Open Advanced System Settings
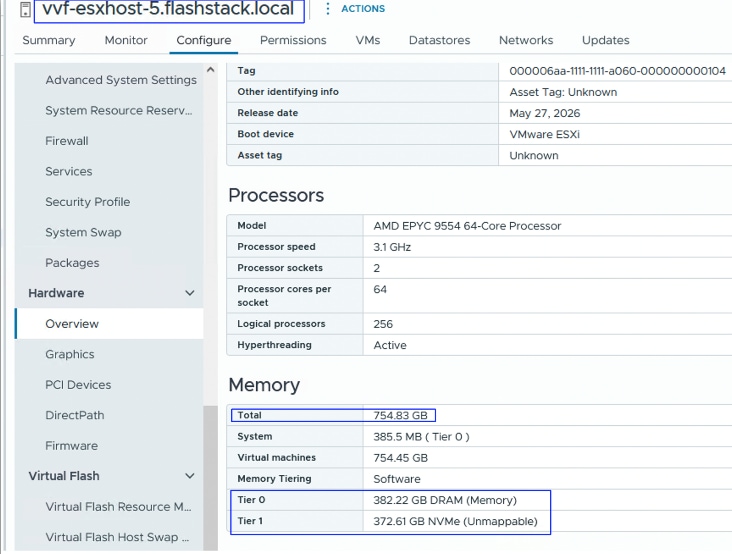Image resolution: width=732 pixels, height=554 pixels. click(121, 80)
